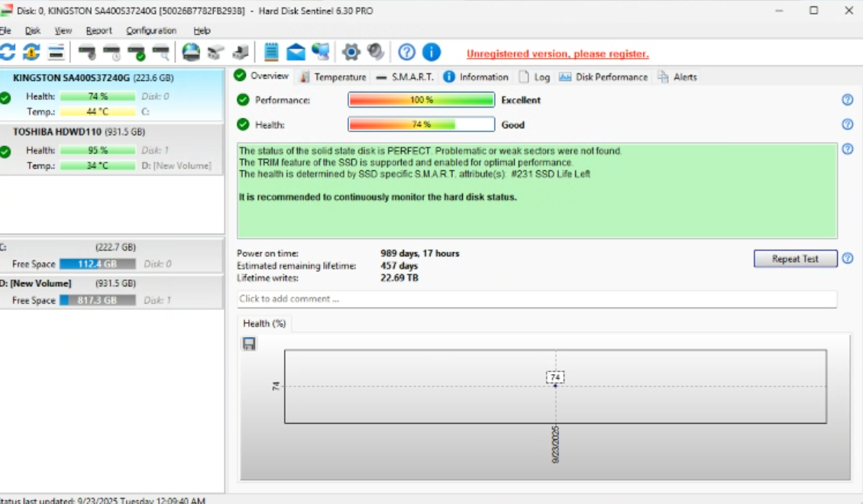Click the refresh icon with warning sign
Viewport: 863px width, 504px height.
(31, 52)
